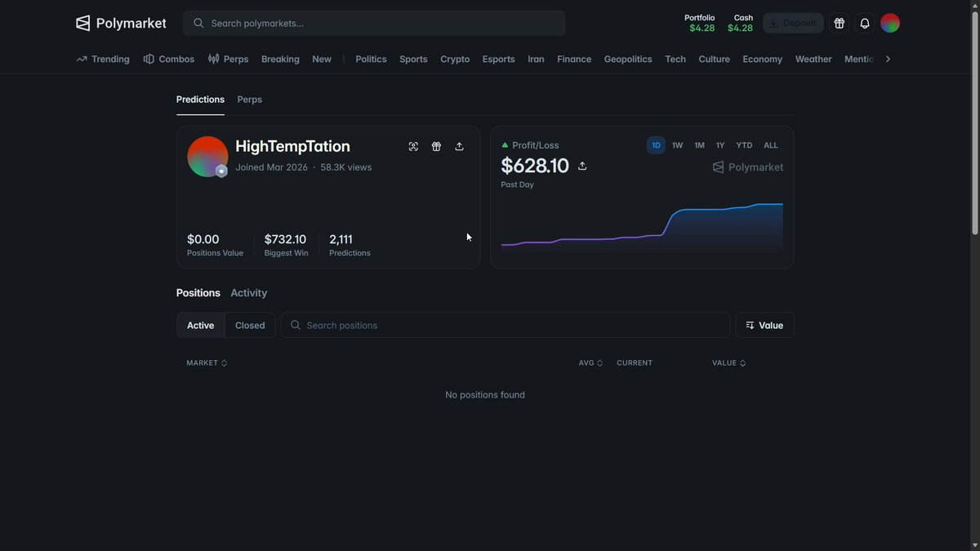Select the ALL profit range
The width and height of the screenshot is (980, 551).
pyautogui.click(x=771, y=145)
